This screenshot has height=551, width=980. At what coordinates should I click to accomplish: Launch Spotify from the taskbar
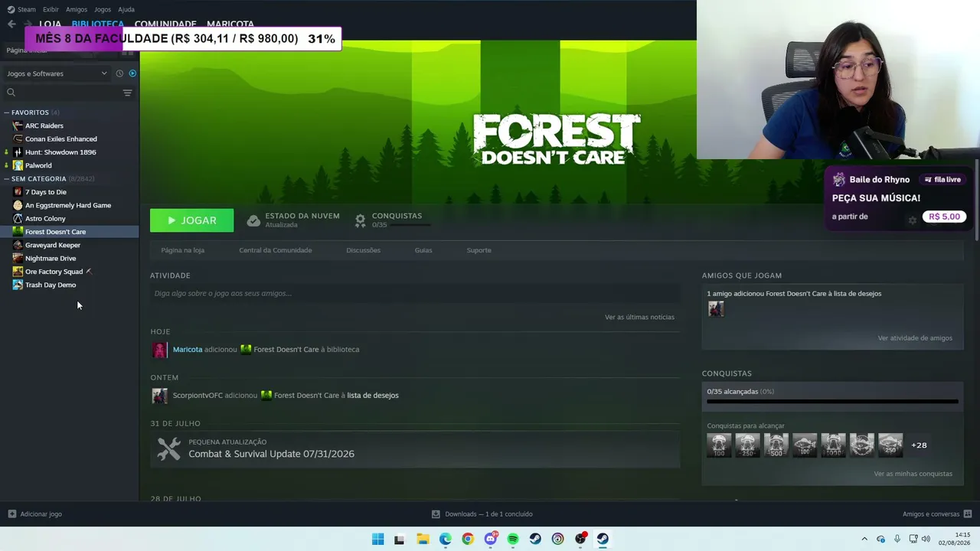(513, 539)
